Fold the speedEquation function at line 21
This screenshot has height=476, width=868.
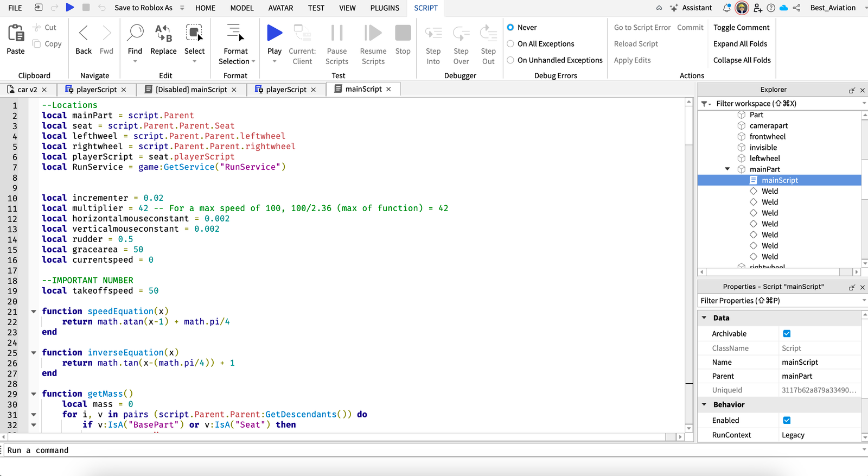click(34, 312)
